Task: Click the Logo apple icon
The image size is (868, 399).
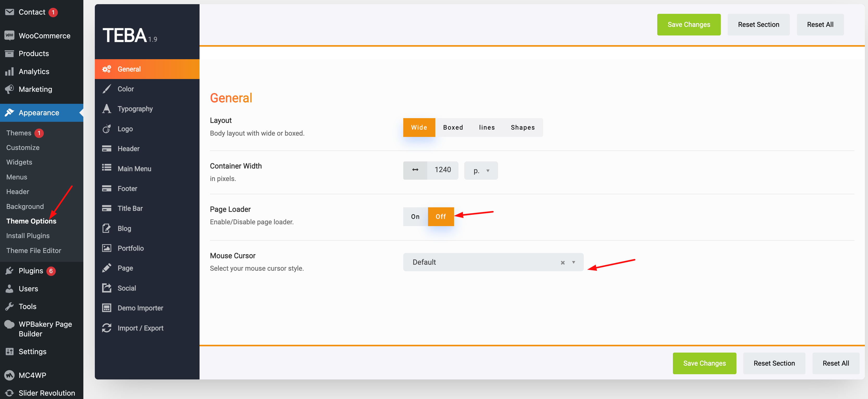Action: [x=107, y=129]
